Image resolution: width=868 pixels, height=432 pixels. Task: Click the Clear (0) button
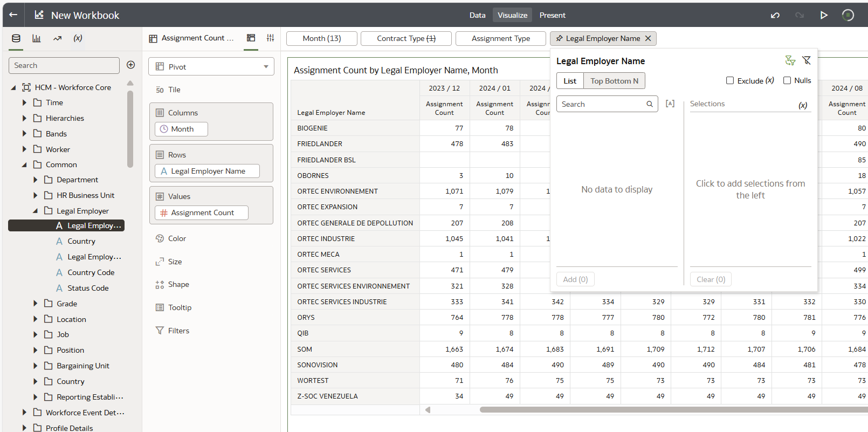(x=711, y=279)
